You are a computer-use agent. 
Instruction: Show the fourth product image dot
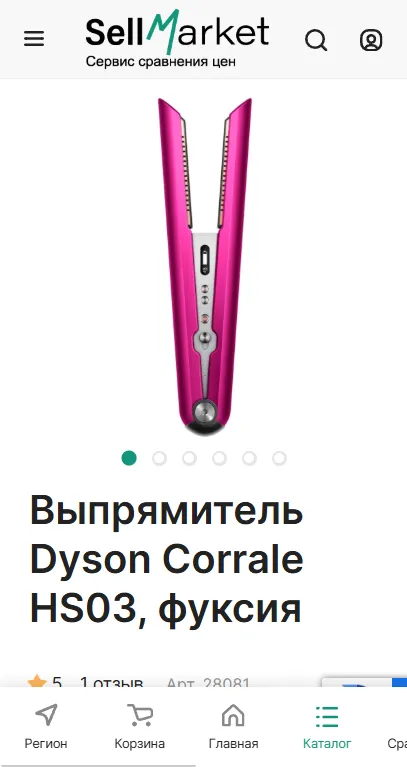[x=219, y=458]
